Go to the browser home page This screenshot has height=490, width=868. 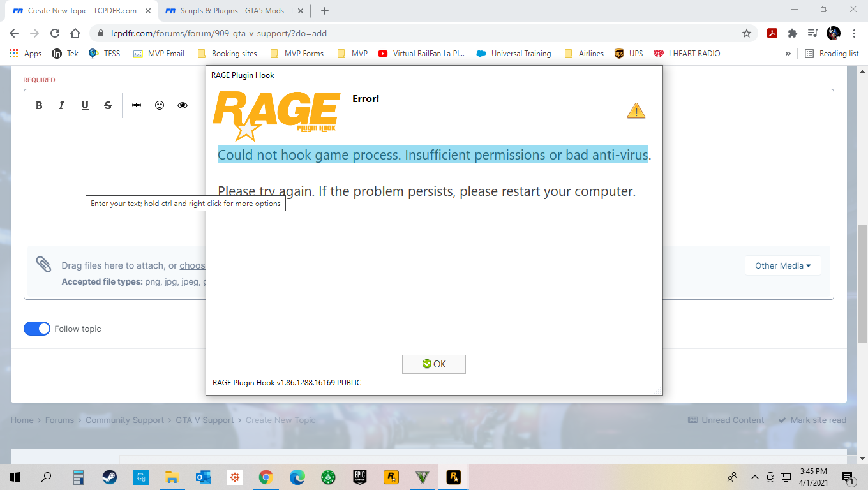click(x=75, y=33)
